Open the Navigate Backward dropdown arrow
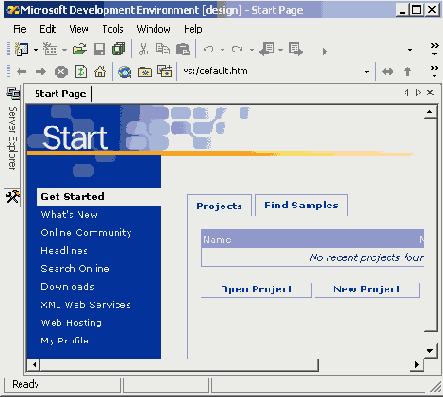 tap(280, 50)
